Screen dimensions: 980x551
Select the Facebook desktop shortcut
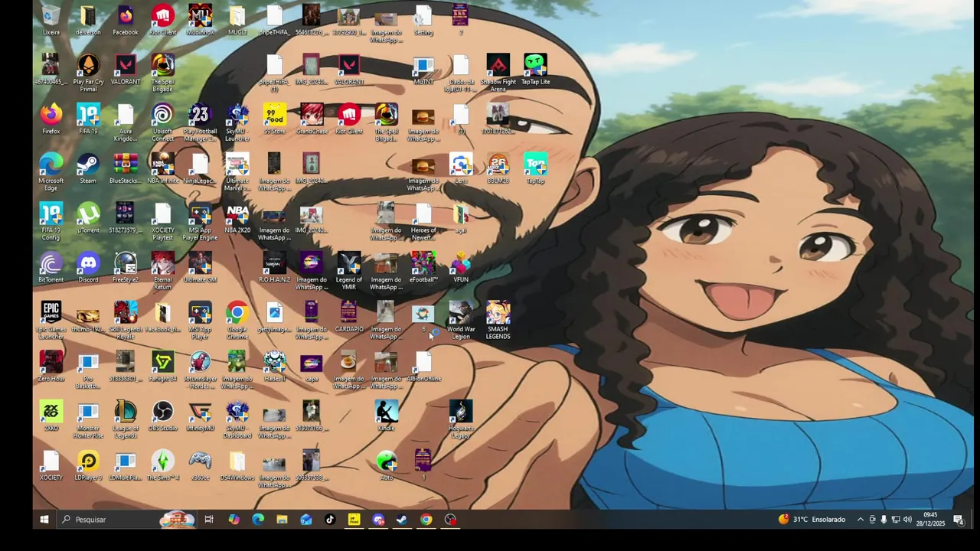pos(126,21)
